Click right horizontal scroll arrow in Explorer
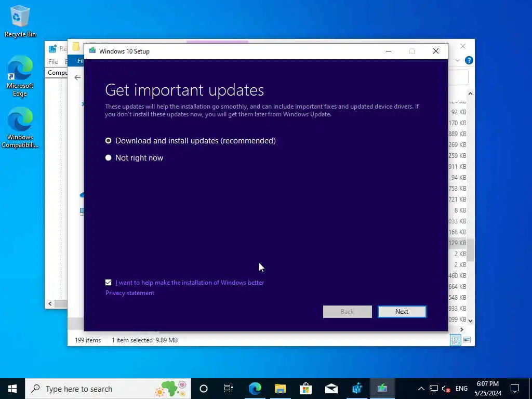The width and height of the screenshot is (532, 399). 461,329
